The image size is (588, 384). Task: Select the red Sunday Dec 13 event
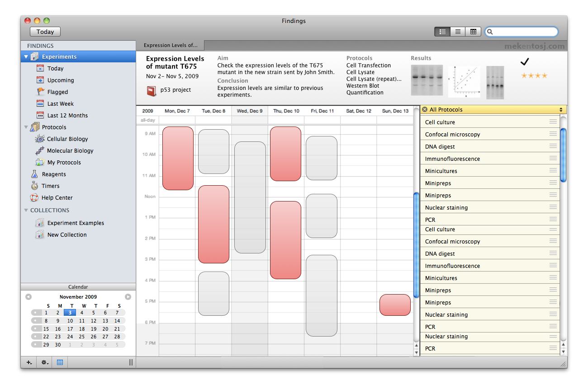(395, 305)
